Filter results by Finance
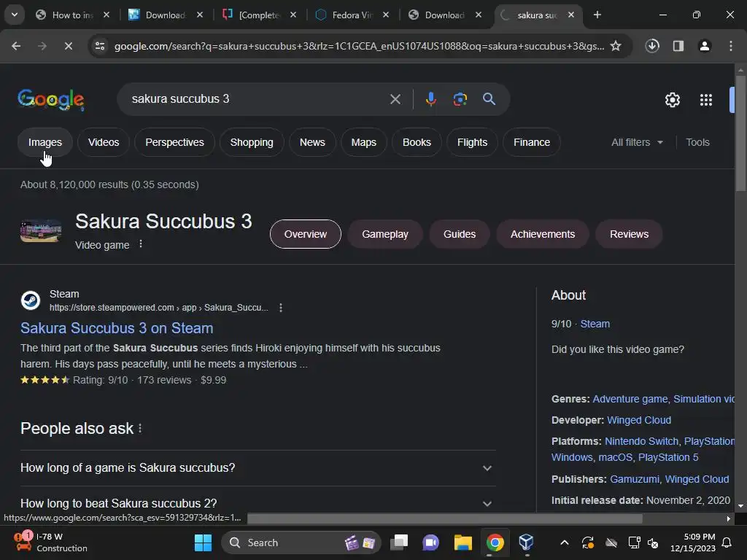 (x=532, y=142)
